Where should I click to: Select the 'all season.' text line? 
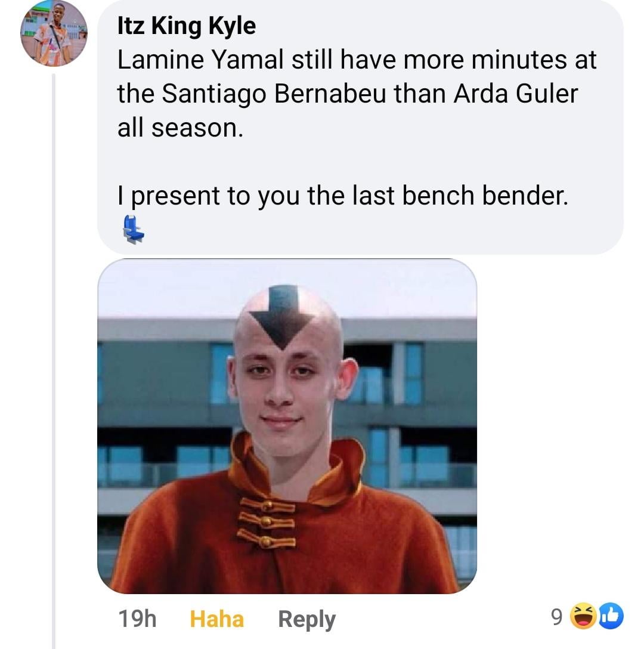(x=181, y=128)
